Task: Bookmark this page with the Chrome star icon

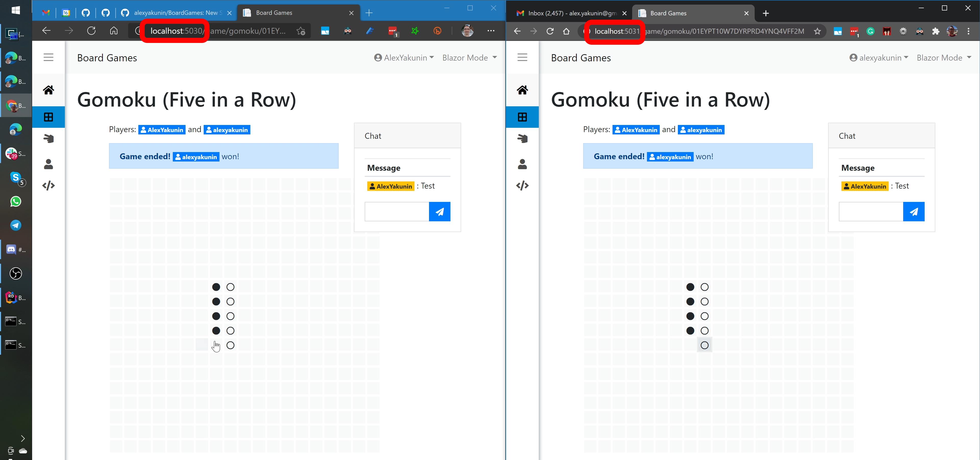Action: (817, 31)
